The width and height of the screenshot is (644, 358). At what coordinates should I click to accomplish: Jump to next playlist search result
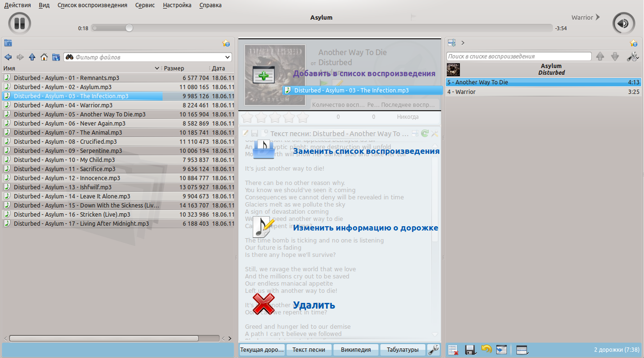(x=615, y=57)
